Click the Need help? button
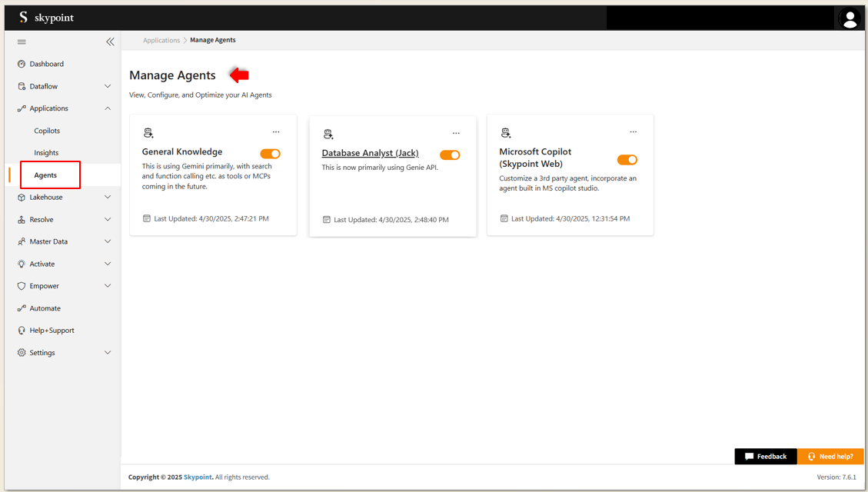 coord(830,457)
